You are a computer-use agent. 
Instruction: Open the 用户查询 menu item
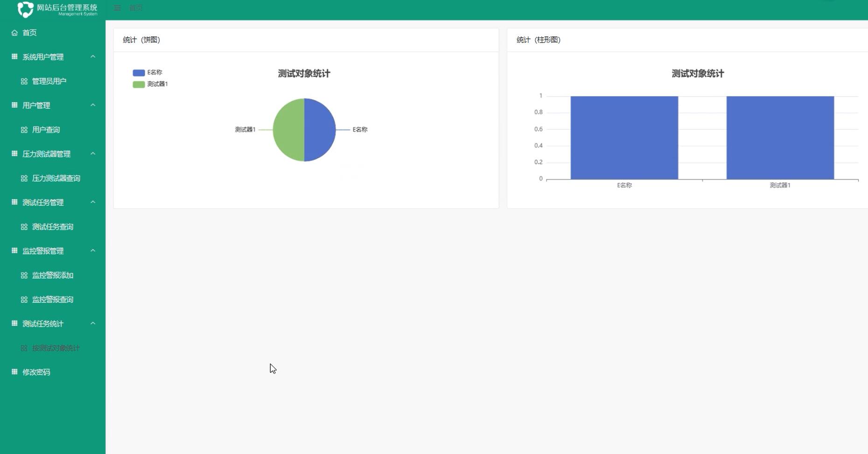(46, 130)
